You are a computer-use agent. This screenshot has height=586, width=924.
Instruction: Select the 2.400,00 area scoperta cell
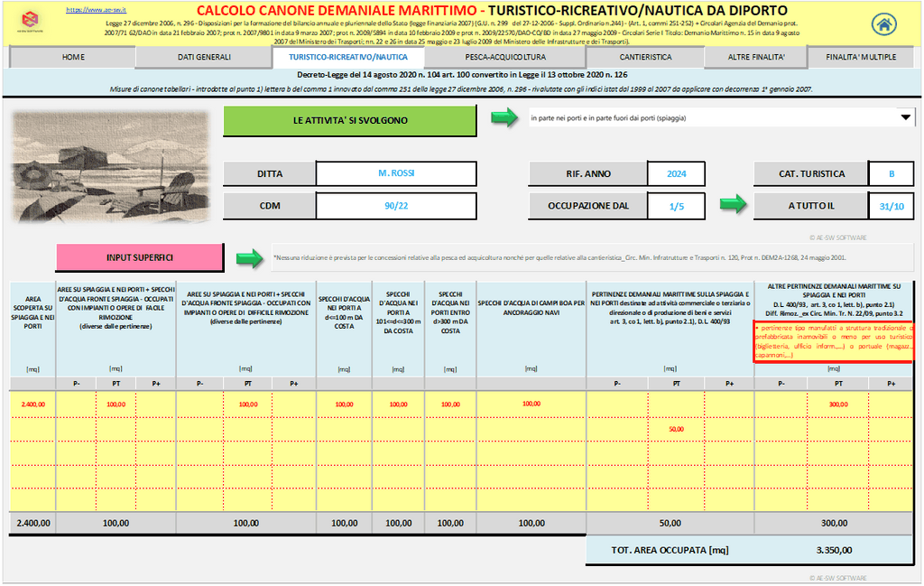click(32, 404)
